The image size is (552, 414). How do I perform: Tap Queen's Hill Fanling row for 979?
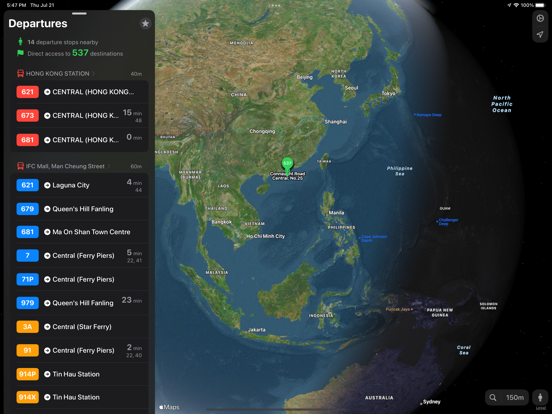pos(79,303)
